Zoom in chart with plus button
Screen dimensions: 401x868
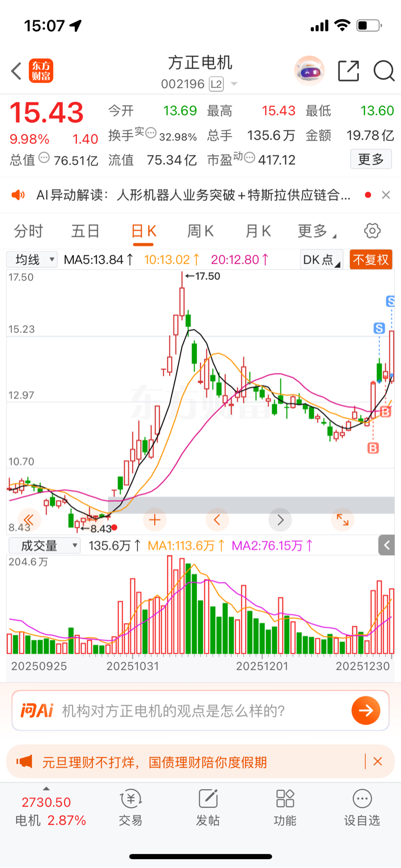tap(155, 520)
